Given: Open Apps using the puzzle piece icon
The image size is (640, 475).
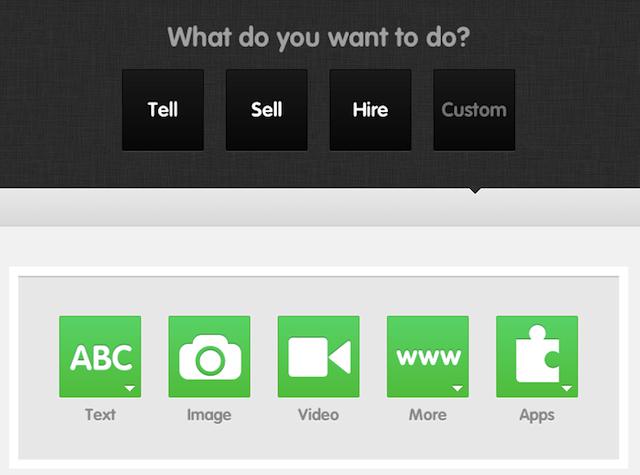Looking at the screenshot, I should pyautogui.click(x=537, y=356).
